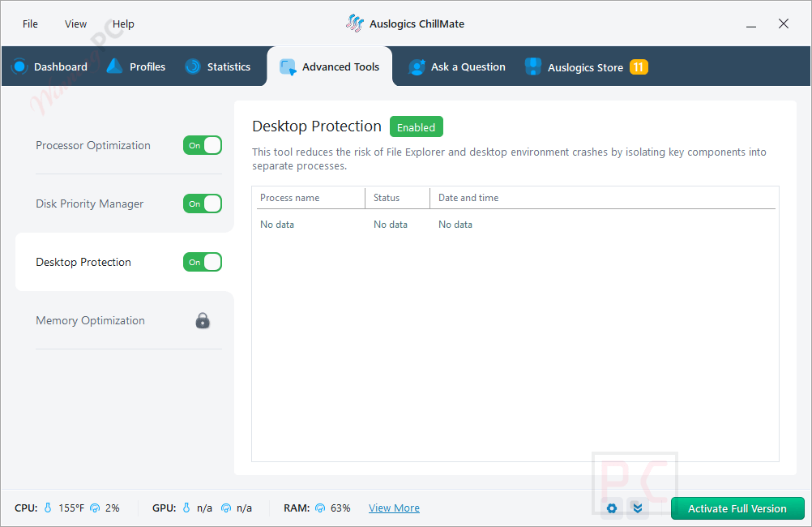Image resolution: width=812 pixels, height=527 pixels.
Task: Click the View More link
Action: click(394, 508)
